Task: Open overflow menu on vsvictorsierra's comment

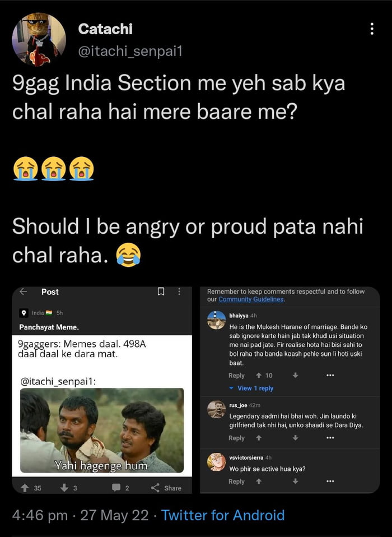Action: [330, 482]
